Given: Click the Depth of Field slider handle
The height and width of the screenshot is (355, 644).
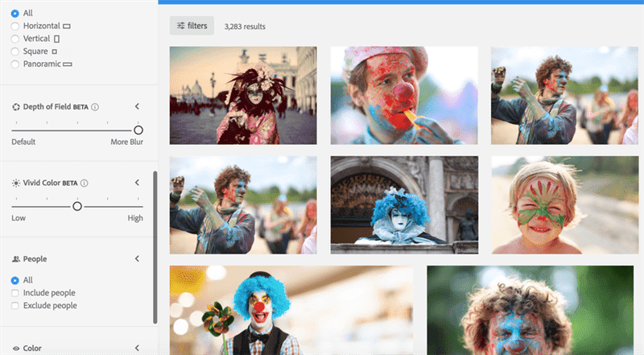Looking at the screenshot, I should point(138,130).
